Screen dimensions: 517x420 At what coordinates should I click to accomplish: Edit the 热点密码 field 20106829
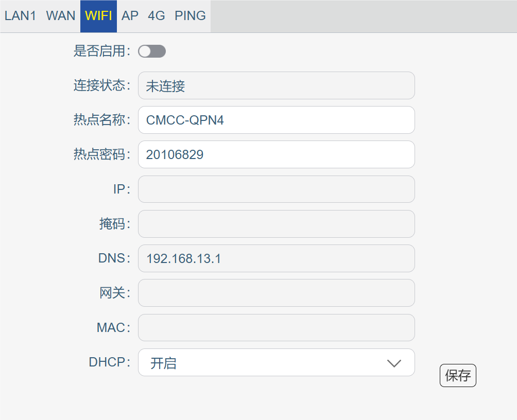277,154
